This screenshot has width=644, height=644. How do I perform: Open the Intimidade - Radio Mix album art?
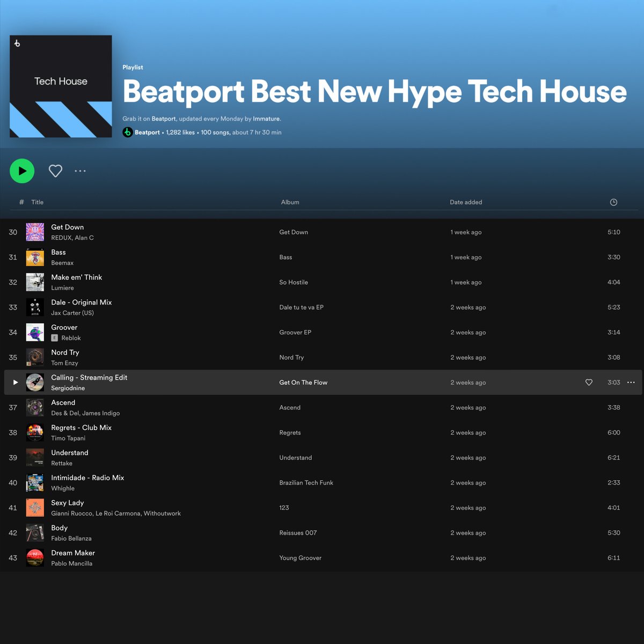tap(35, 482)
